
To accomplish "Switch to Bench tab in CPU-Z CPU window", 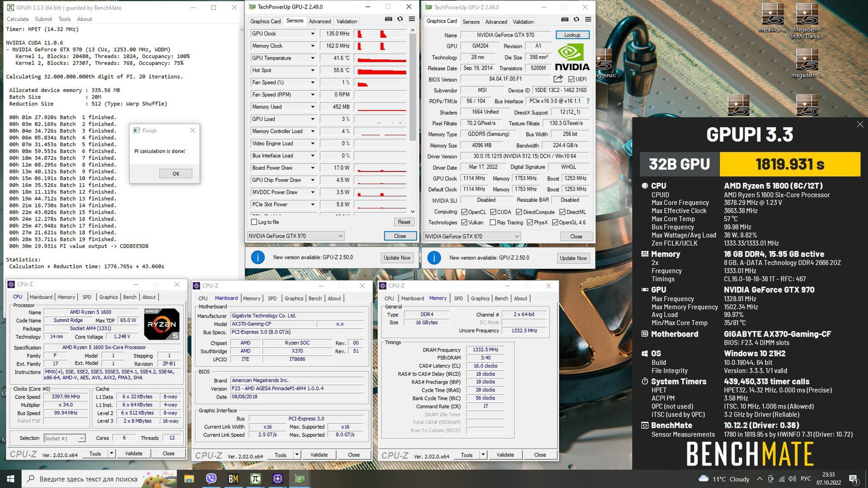I will 130,297.
